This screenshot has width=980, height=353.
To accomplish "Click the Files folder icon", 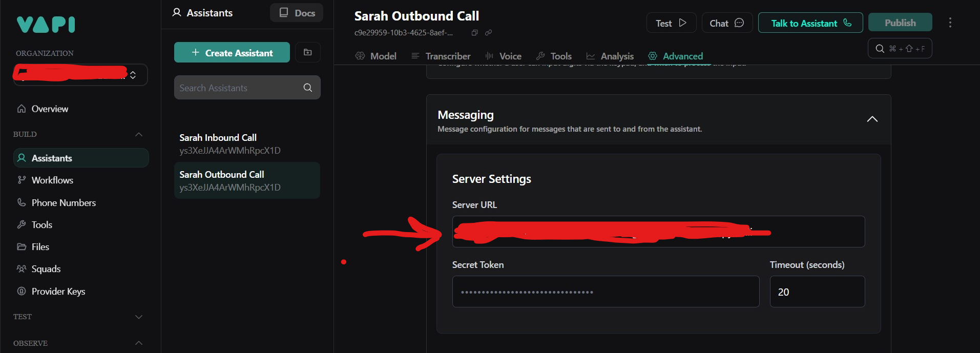I will 22,246.
